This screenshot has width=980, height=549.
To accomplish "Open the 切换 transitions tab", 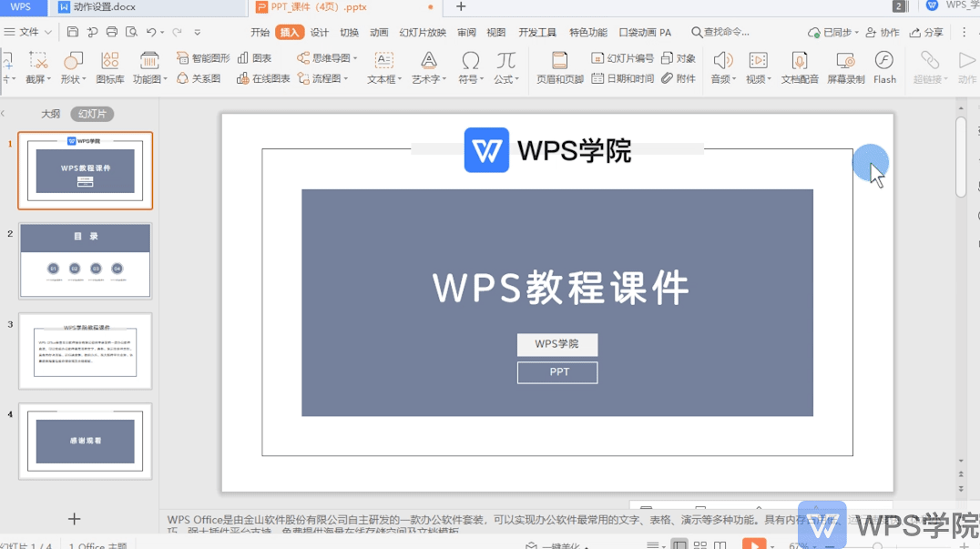I will pos(350,33).
